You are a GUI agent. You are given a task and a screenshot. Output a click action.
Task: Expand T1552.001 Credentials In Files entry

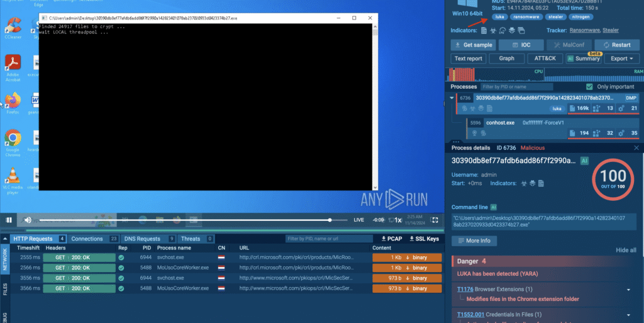(628, 315)
